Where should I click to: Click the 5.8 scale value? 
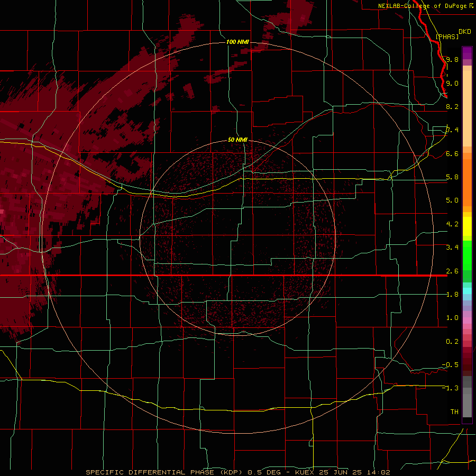(x=452, y=177)
